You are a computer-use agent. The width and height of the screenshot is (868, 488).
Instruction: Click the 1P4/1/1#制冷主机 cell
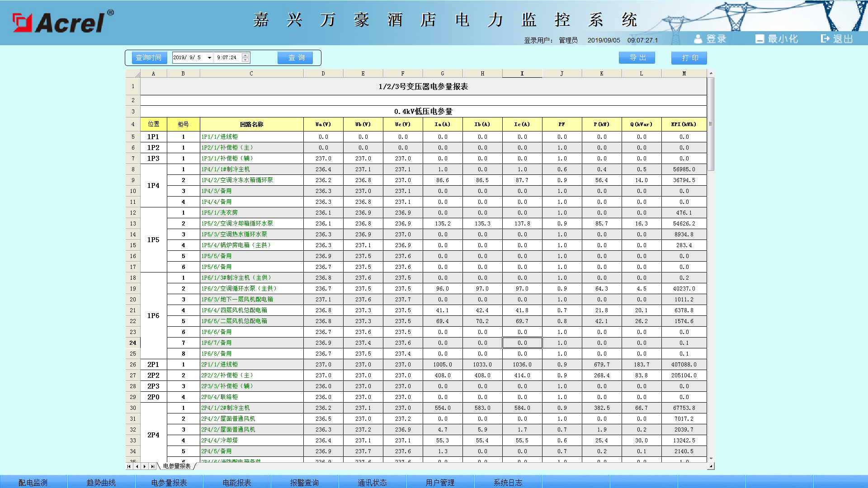251,169
